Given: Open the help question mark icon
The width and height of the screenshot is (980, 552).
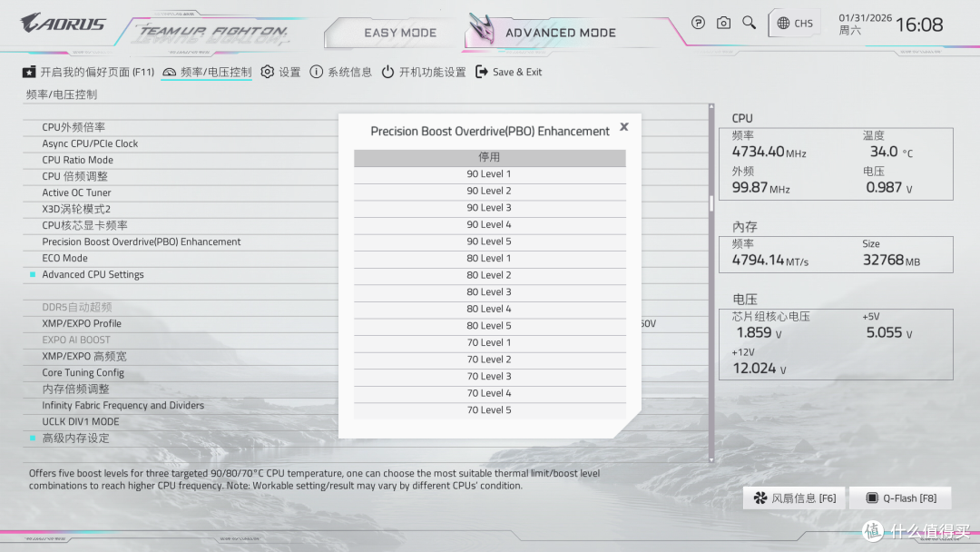Looking at the screenshot, I should pos(698,23).
